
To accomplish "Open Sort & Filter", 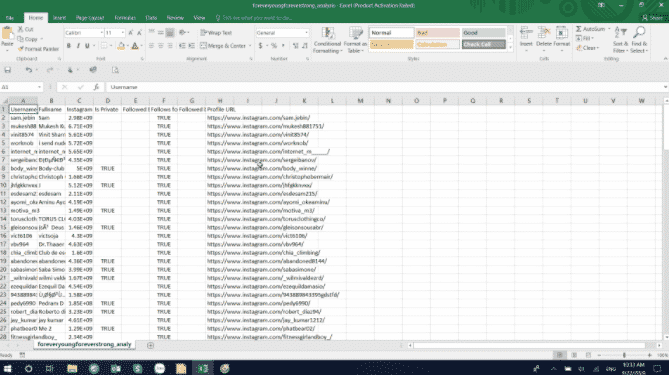I will 620,39.
